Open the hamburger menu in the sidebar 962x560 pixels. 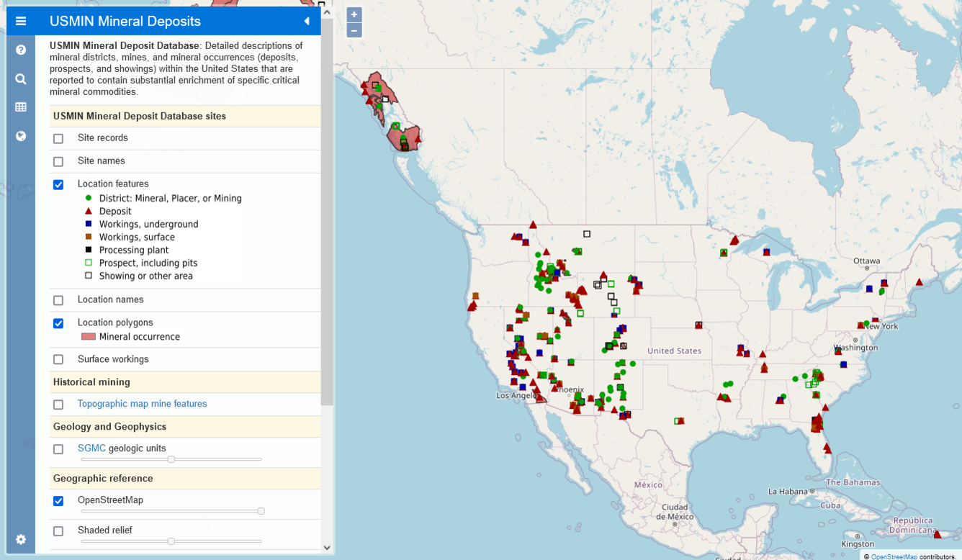coord(20,21)
